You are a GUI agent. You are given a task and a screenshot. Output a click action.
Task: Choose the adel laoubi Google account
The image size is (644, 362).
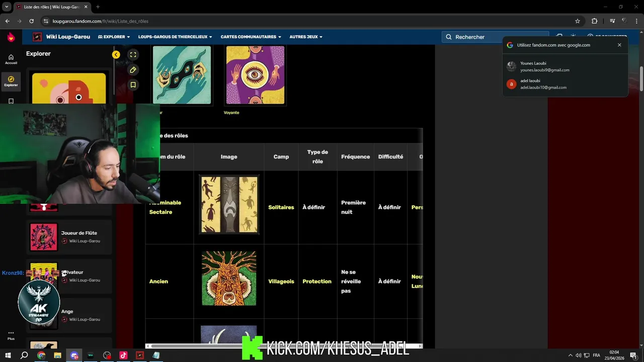[565, 84]
